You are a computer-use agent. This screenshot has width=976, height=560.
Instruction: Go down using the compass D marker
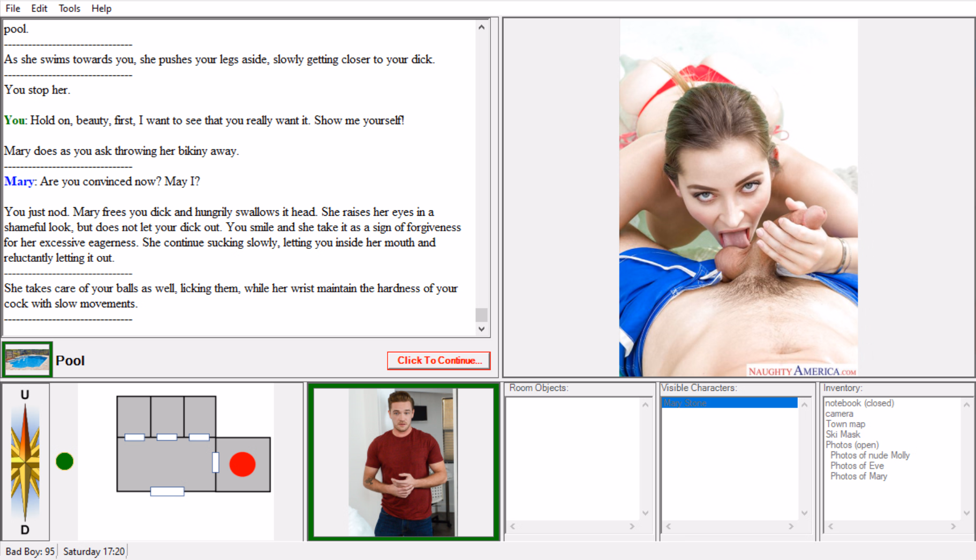point(25,530)
